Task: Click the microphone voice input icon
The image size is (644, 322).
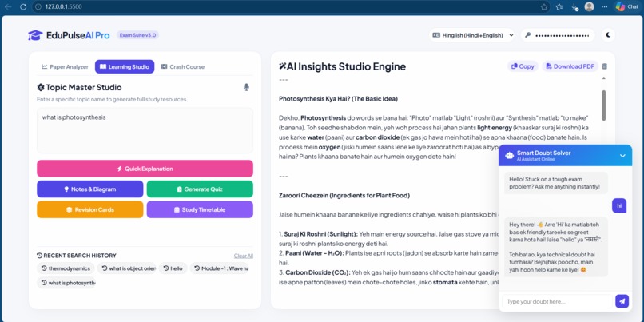Action: pyautogui.click(x=246, y=87)
